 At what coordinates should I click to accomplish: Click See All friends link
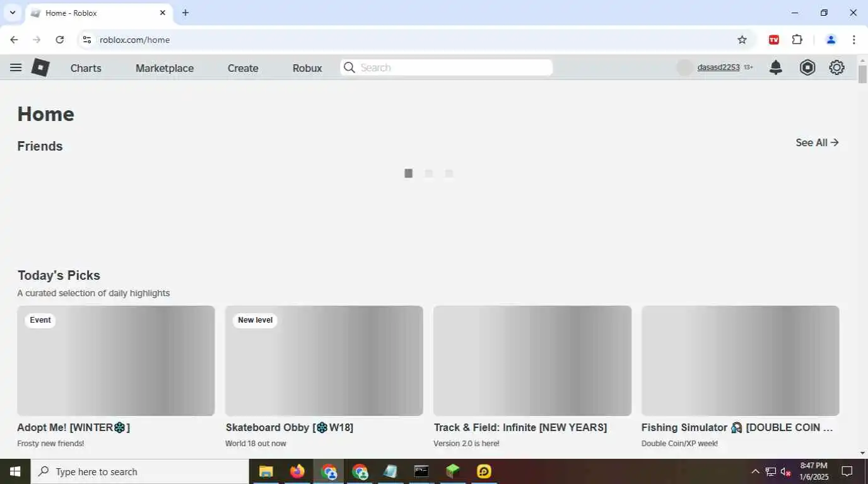point(817,142)
